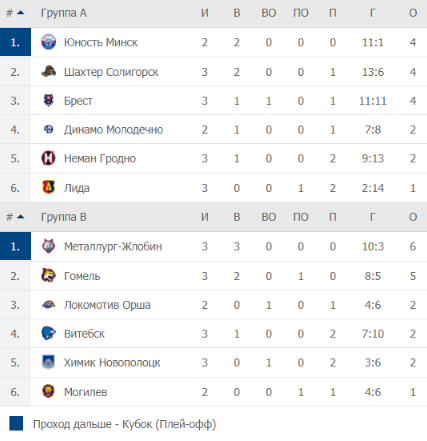Click the Шахтер Солигорск team logo
This screenshot has height=441, width=427.
tap(48, 71)
